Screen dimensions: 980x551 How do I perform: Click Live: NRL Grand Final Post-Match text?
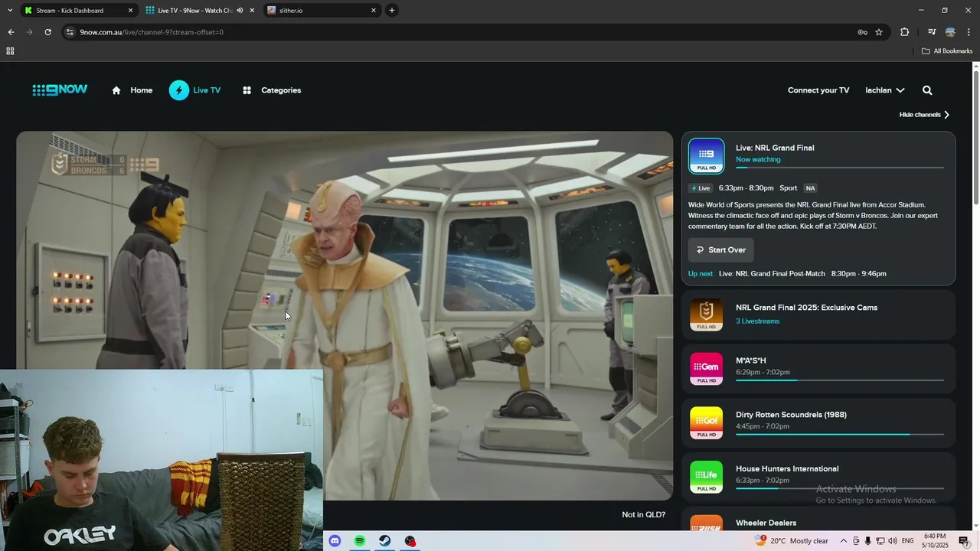pos(772,274)
